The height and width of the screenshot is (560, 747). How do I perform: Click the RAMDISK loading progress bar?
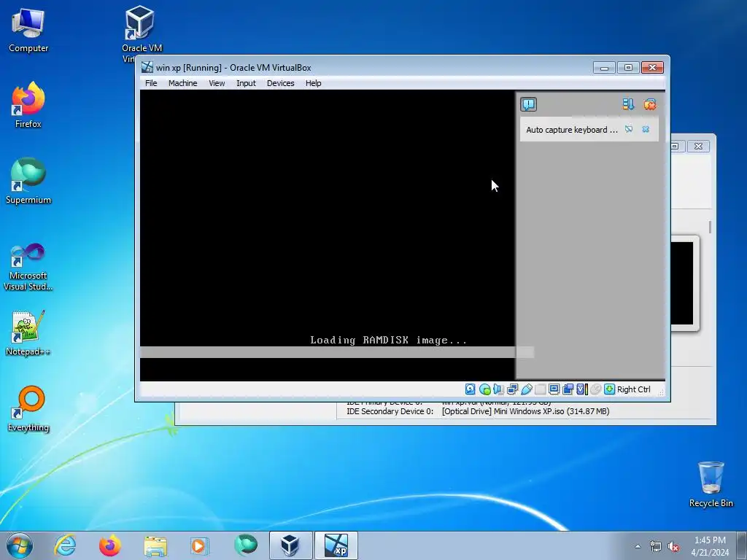(x=337, y=352)
